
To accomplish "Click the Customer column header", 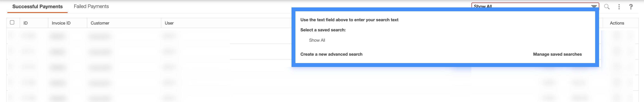I will tap(100, 23).
